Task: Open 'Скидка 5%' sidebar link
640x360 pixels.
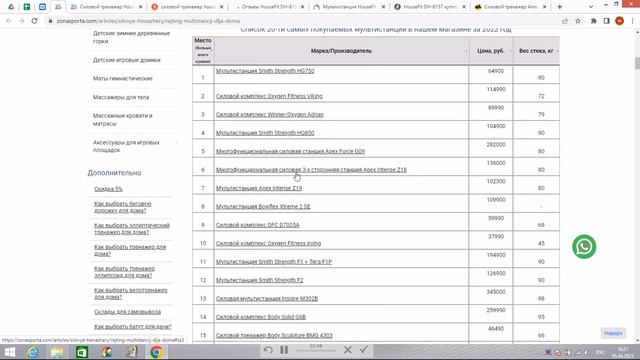Action: [x=108, y=189]
